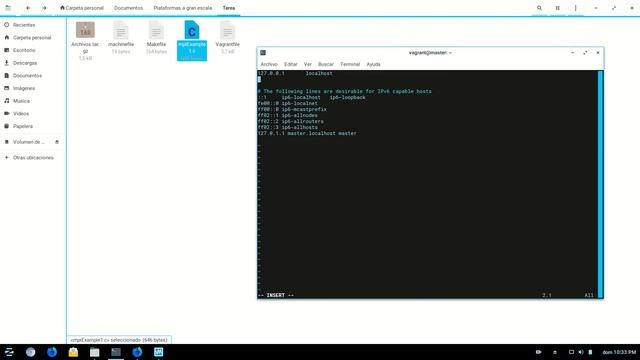Open the Archivo menu in terminal
This screenshot has width=640, height=360.
coord(269,64)
